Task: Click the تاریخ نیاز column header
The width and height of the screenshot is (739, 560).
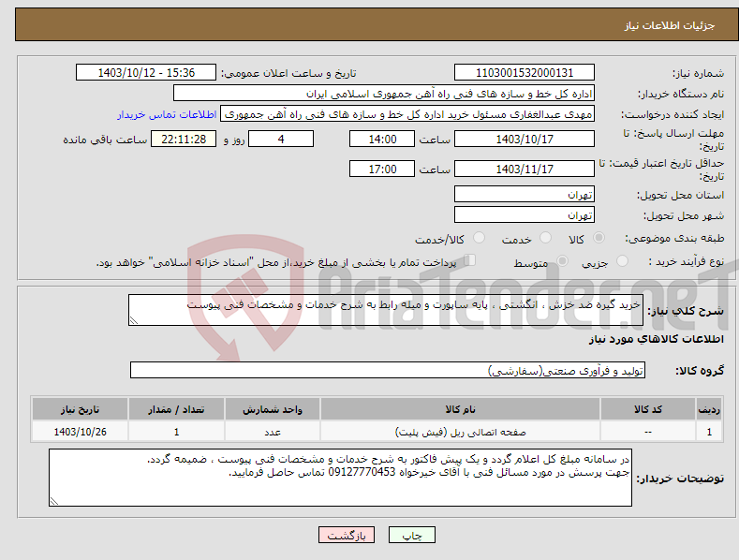Action: coord(81,409)
